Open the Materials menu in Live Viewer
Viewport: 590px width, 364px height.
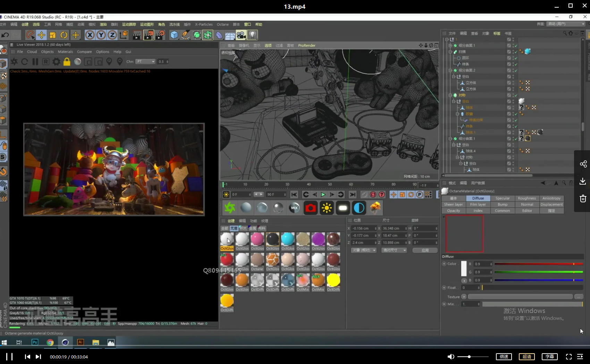[65, 52]
